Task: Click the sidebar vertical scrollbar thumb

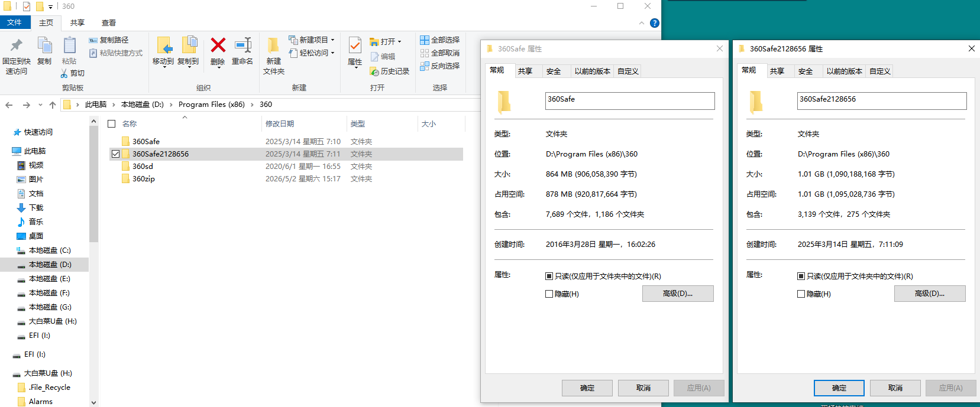Action: coord(93,184)
